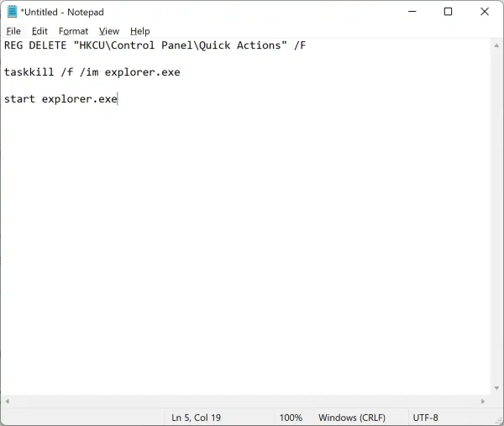
Task: Click the horizontal scrollbar right arrow
Action: coord(483,401)
